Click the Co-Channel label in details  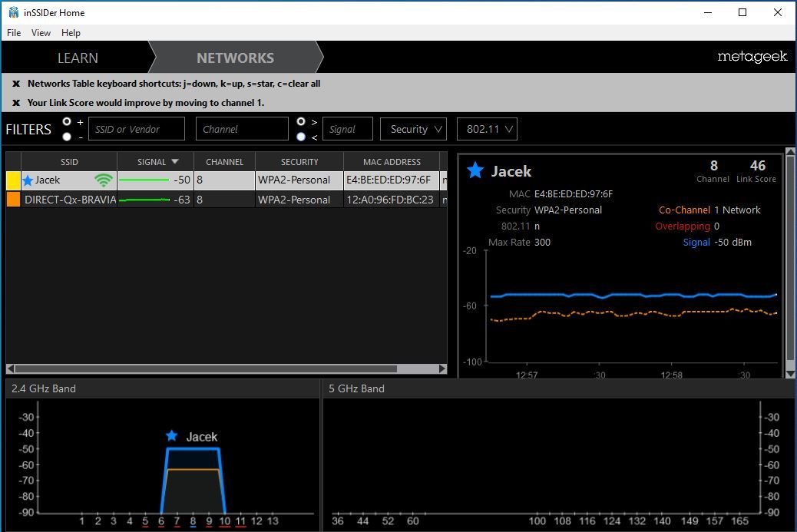tap(684, 210)
